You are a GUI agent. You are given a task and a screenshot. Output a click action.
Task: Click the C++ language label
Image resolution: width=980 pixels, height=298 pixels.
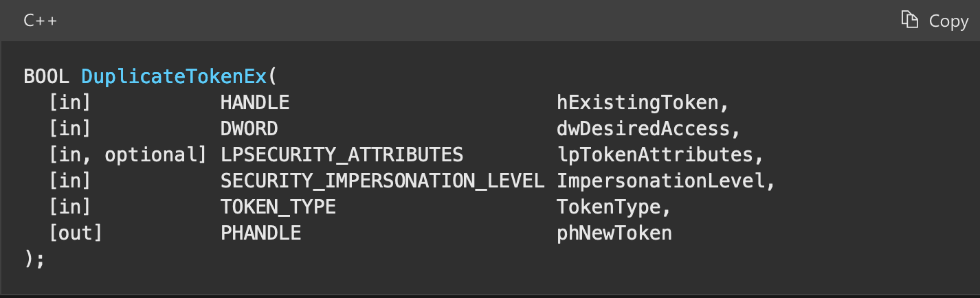41,21
